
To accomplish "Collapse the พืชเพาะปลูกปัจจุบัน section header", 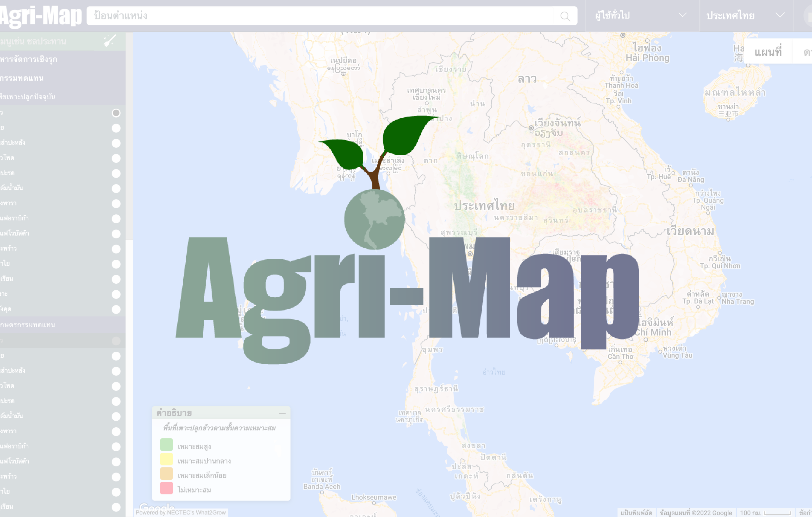I will [63, 97].
